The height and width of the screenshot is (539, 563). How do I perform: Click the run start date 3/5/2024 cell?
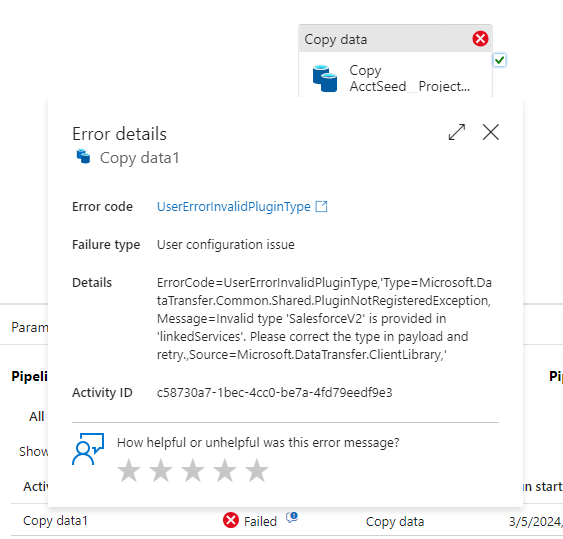point(536,521)
